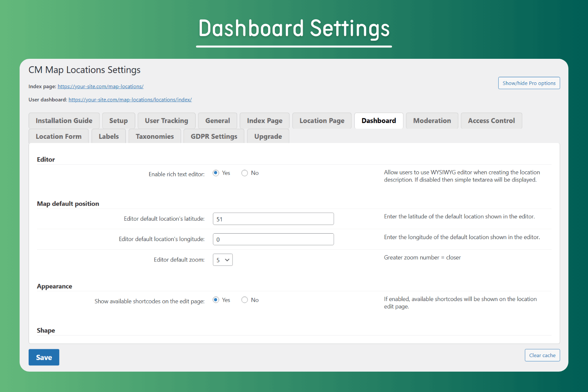Screen dimensions: 588x392
Task: Click the Clear cache button
Action: [543, 355]
